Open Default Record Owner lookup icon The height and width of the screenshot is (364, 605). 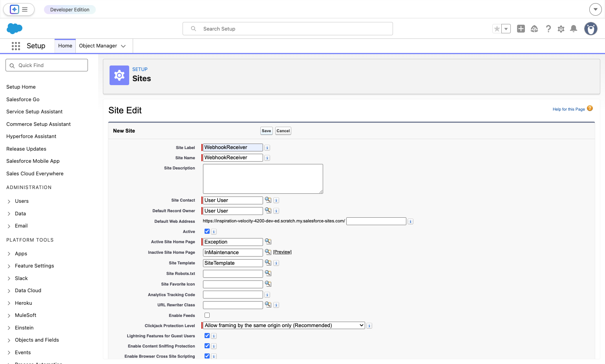click(268, 211)
